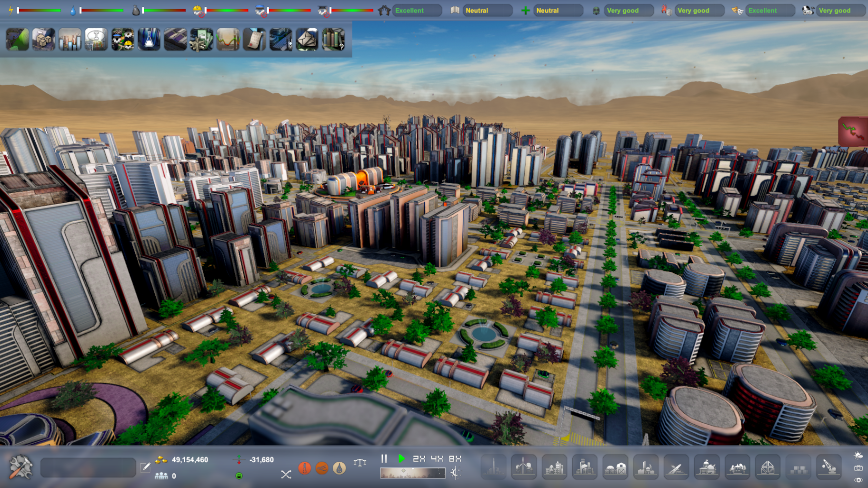Open the line graph trends icon

(x=228, y=39)
